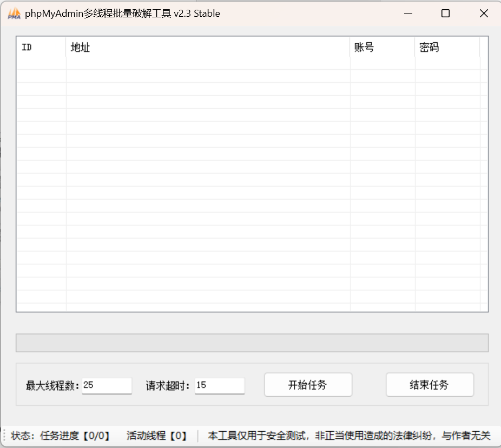Viewport: 501px width, 448px height.
Task: Click the 密码 column header
Action: point(447,47)
